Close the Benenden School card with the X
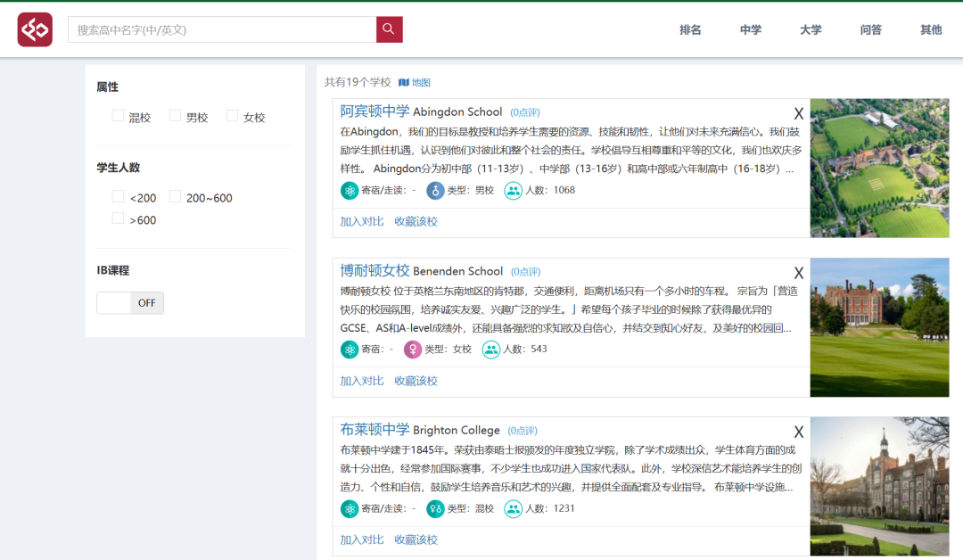The image size is (963, 560). point(798,273)
